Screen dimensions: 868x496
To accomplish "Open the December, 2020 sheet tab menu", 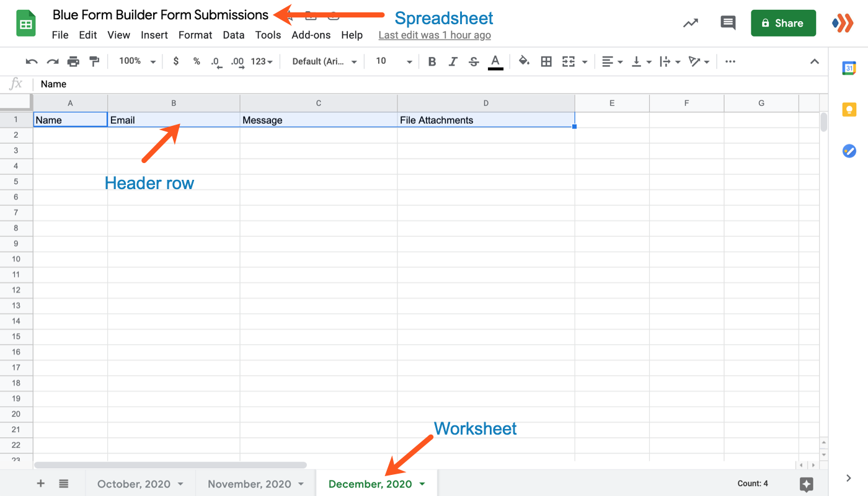I will pos(423,484).
